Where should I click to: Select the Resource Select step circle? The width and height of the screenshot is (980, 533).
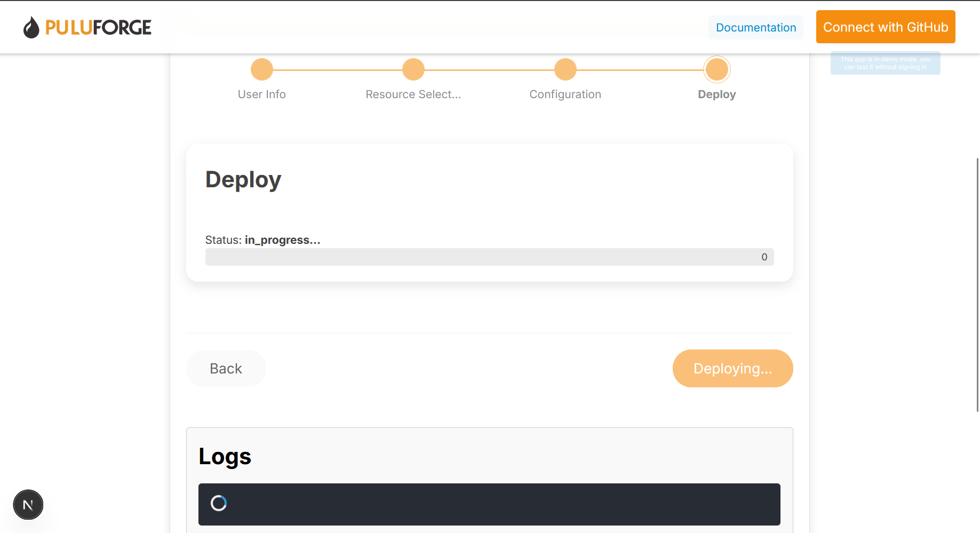[413, 69]
